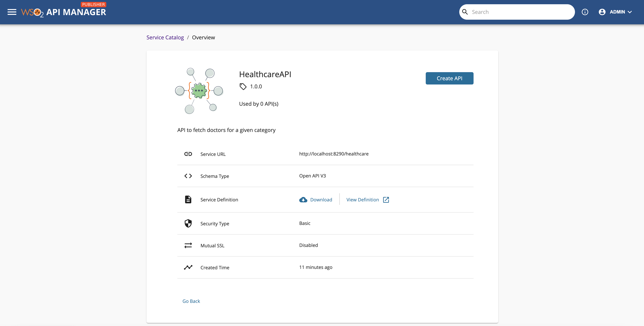Click the document Service Definition icon
Screen dimensions: 644x326
(188, 199)
